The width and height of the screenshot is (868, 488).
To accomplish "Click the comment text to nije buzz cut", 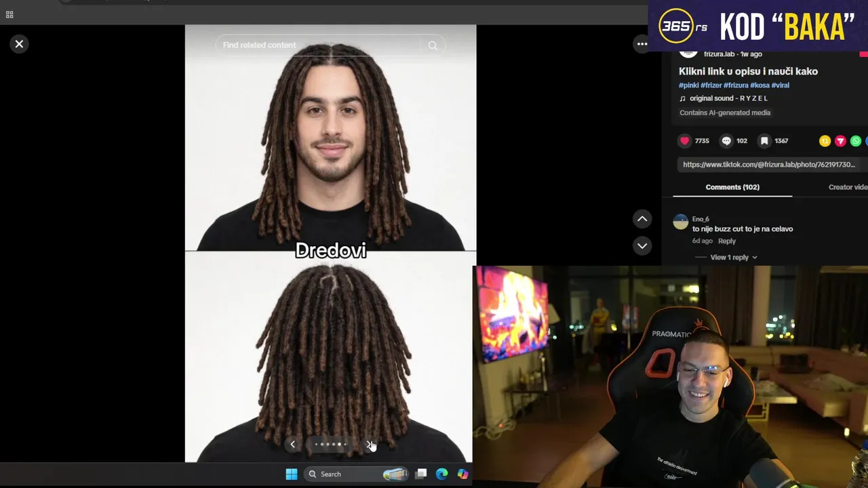I will [743, 229].
